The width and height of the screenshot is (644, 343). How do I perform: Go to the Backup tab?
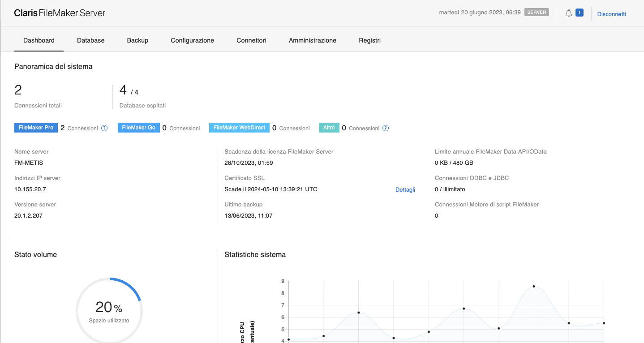coord(137,40)
